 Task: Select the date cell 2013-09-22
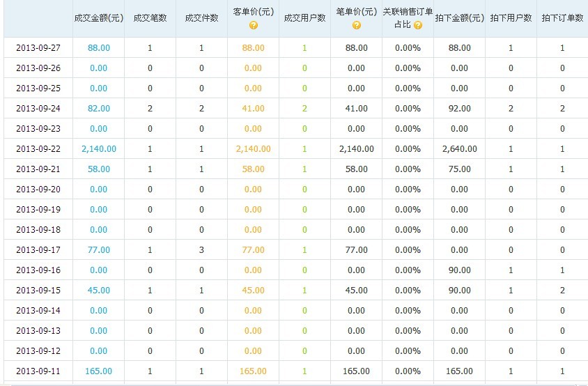click(38, 149)
